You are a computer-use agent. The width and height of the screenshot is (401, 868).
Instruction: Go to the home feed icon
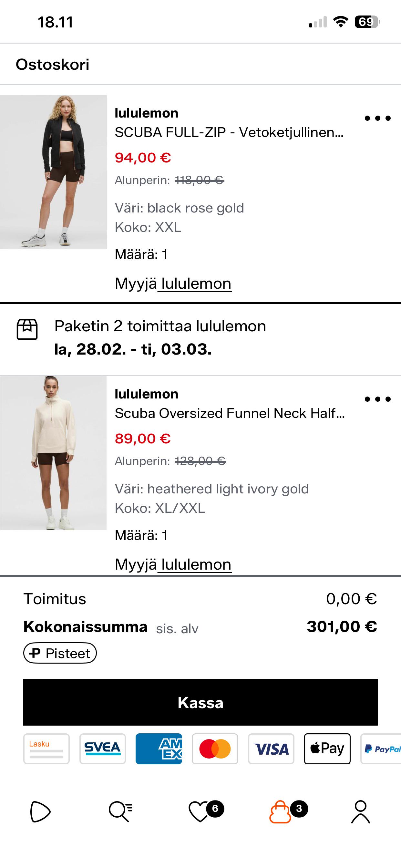[x=40, y=811]
